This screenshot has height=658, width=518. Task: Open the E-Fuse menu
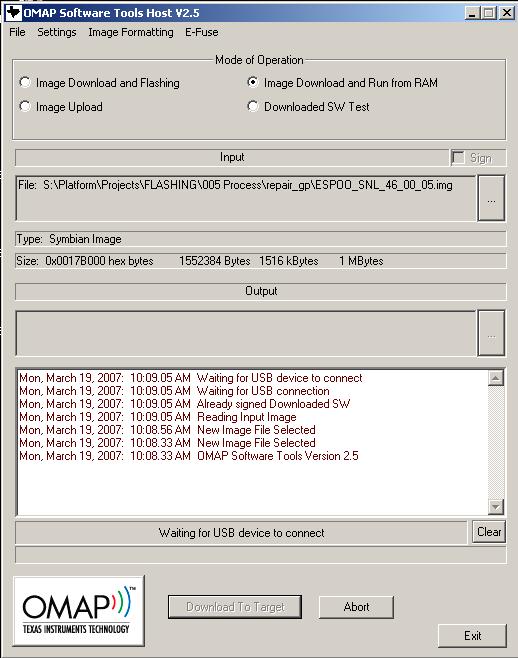click(x=201, y=32)
